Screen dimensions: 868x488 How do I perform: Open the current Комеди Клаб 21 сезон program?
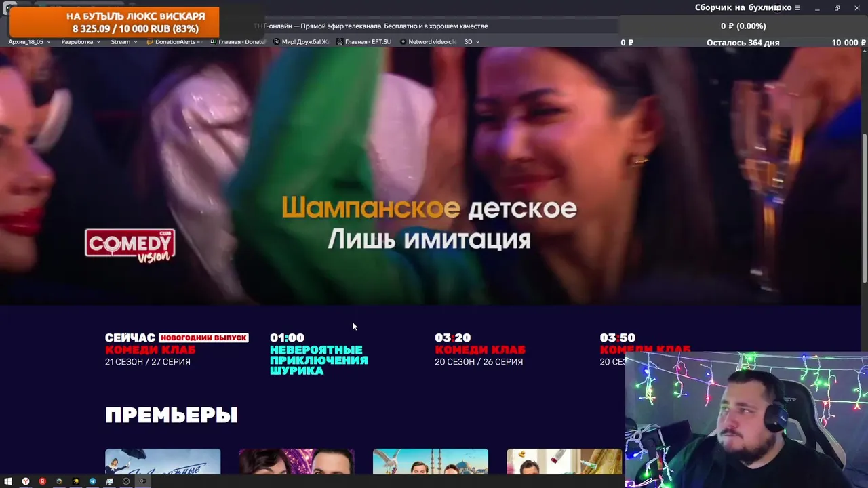(151, 350)
